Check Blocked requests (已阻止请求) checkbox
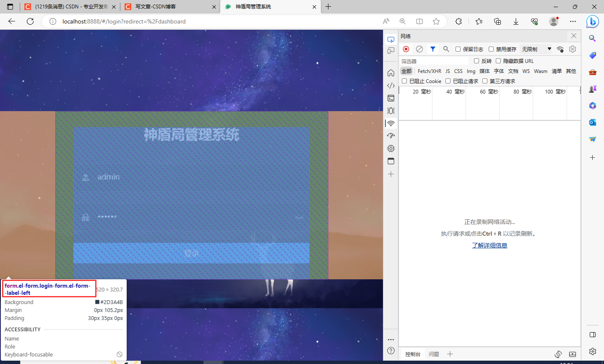 (448, 81)
